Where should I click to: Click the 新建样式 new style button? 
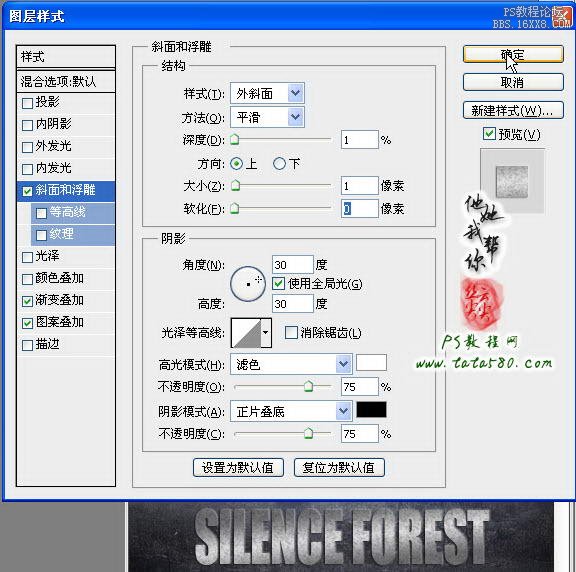[x=513, y=110]
